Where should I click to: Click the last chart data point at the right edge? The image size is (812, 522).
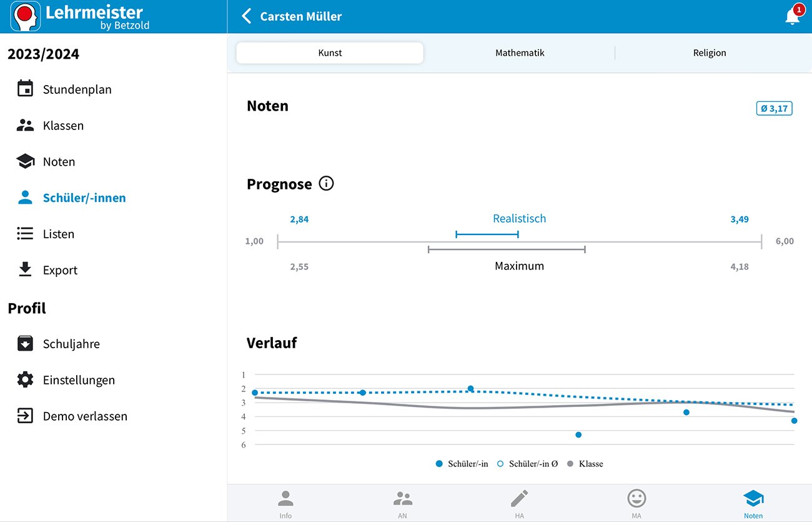[794, 421]
